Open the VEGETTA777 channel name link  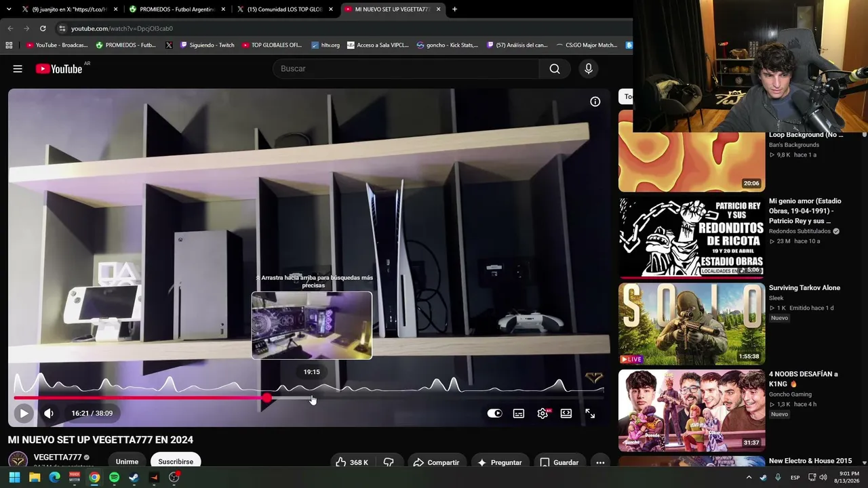pos(58,457)
